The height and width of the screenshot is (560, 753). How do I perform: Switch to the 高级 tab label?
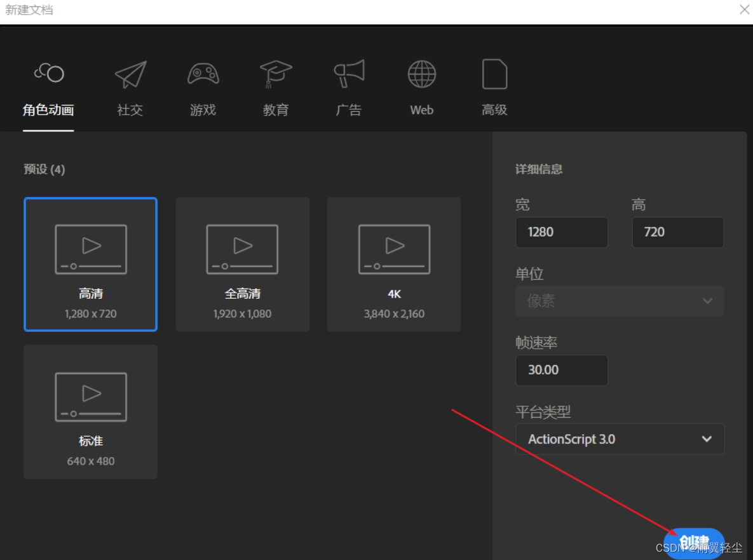(x=494, y=110)
